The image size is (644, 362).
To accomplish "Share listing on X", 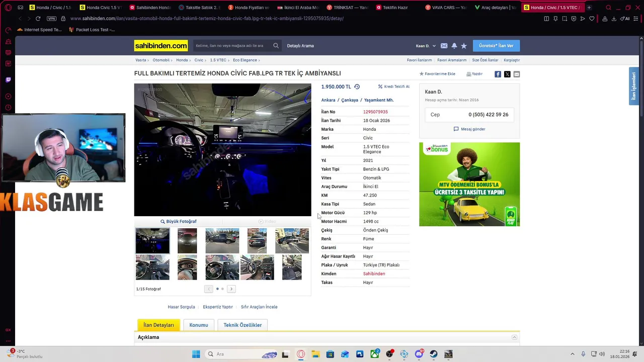I will click(x=507, y=74).
